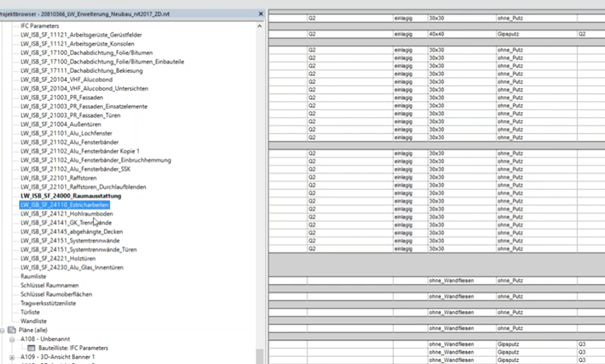Select LW_ISB_SF_24151_Systemtrennwände
Screen dimensions: 605x364
[x=70, y=240]
